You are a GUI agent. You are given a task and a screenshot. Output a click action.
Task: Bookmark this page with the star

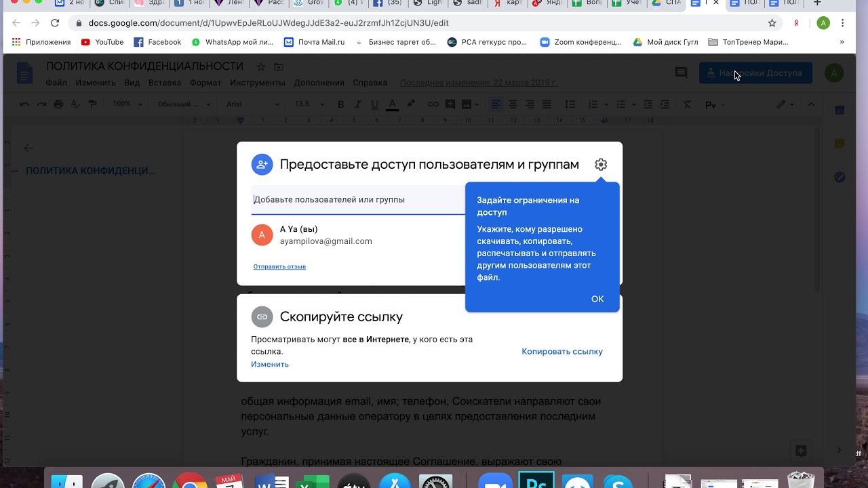click(x=772, y=23)
